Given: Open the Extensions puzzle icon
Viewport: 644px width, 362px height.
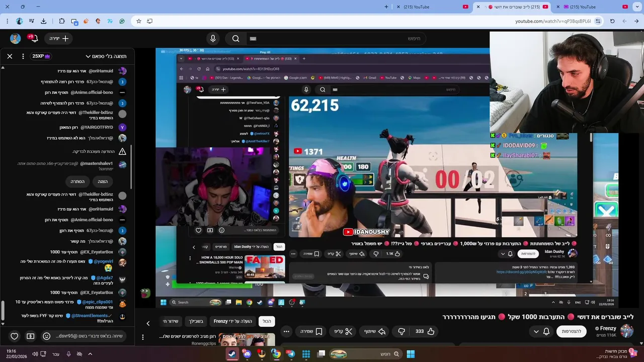Looking at the screenshot, I should [62, 21].
